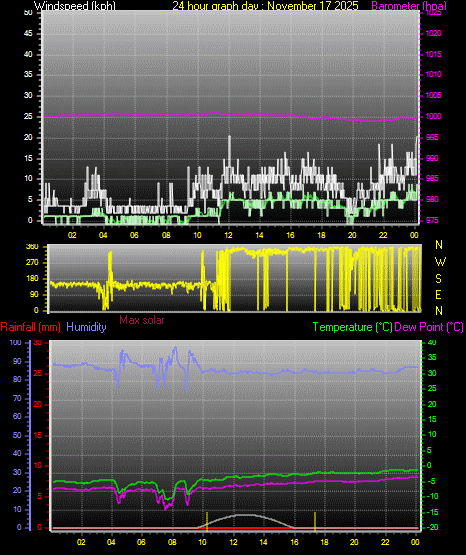Viewport: 466px width, 555px height.
Task: Select the 360 wind direction degree label
Action: click(32, 247)
